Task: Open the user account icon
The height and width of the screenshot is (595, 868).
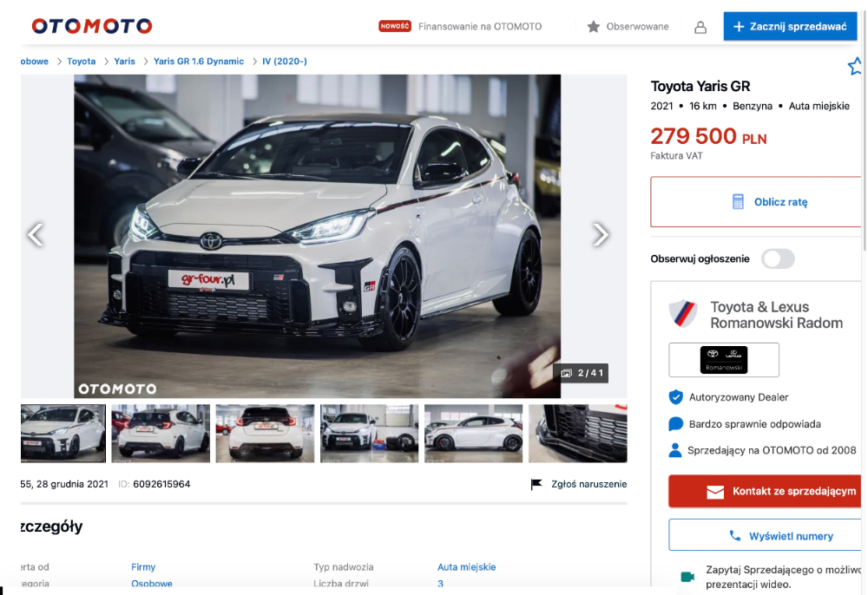Action: [700, 27]
